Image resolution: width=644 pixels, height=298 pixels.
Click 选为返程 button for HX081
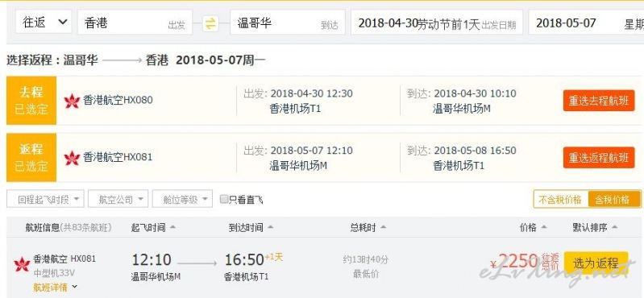click(596, 263)
